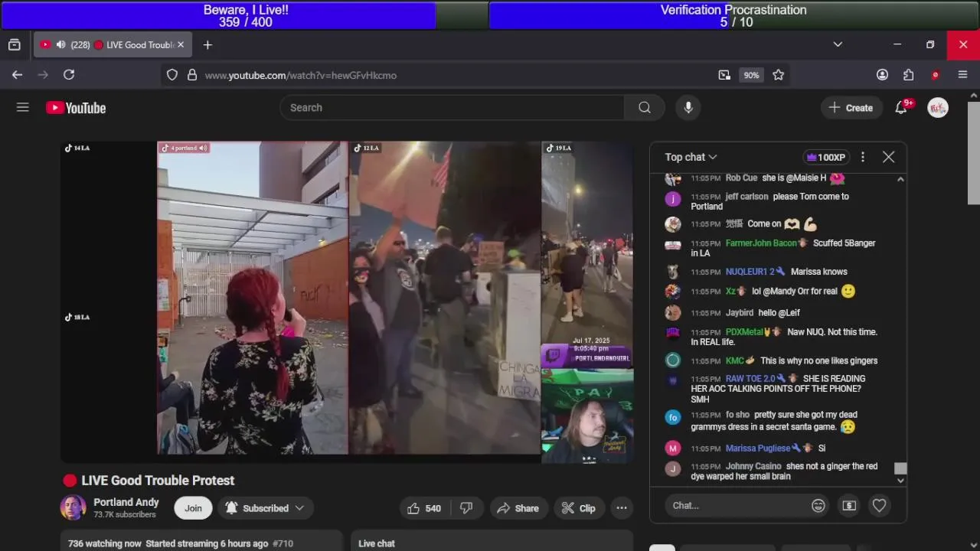The width and height of the screenshot is (980, 551).
Task: Click the search magnifier button
Action: pyautogui.click(x=645, y=108)
